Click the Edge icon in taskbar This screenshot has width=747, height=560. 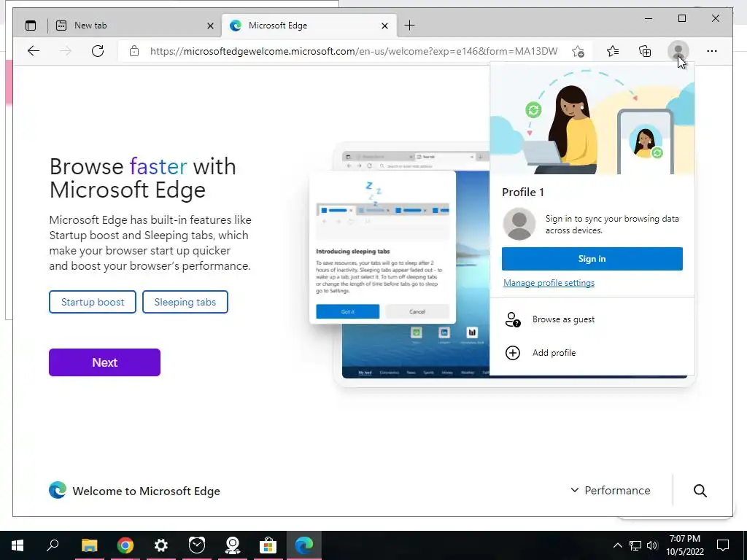coord(304,545)
